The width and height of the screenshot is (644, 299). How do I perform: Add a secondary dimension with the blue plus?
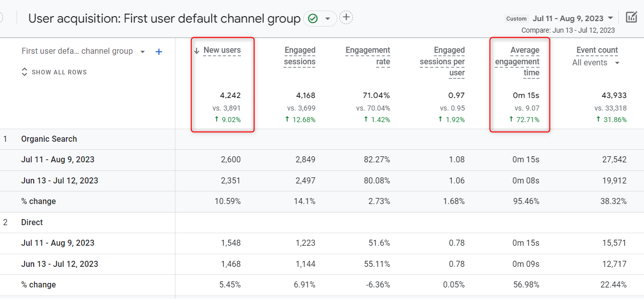[159, 52]
